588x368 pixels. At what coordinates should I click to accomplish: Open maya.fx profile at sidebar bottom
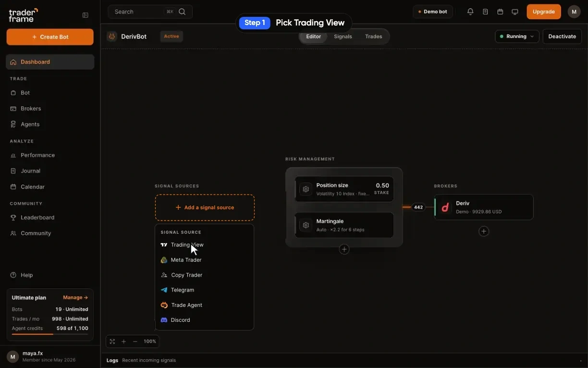[50, 356]
